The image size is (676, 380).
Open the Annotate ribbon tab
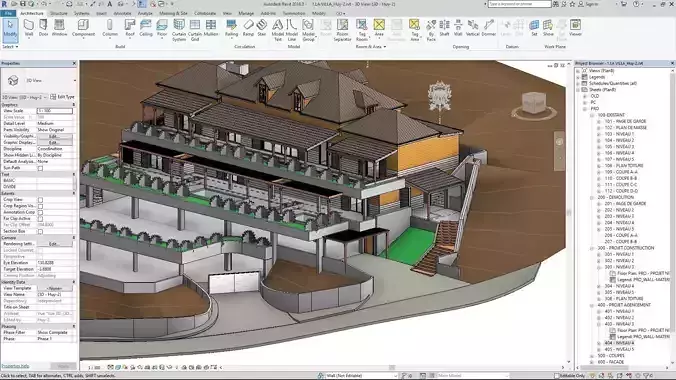122,13
